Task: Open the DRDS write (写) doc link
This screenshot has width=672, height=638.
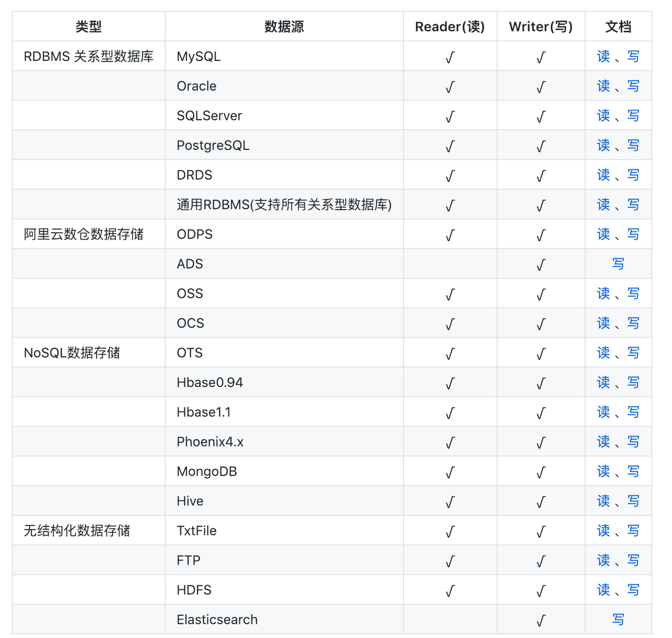Action: pyautogui.click(x=633, y=175)
